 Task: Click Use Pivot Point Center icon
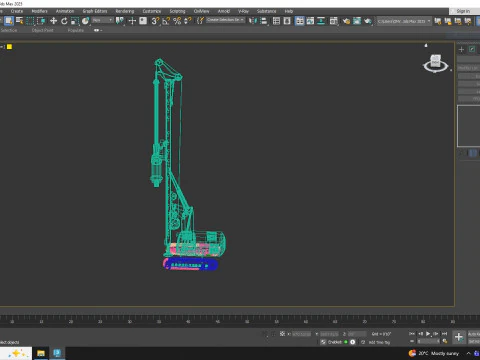120,21
